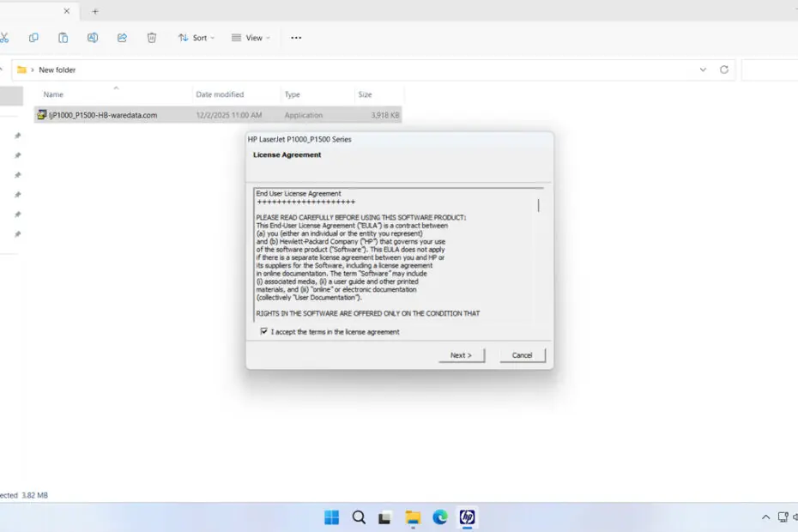
Task: Select the Rename icon
Action: [92, 38]
